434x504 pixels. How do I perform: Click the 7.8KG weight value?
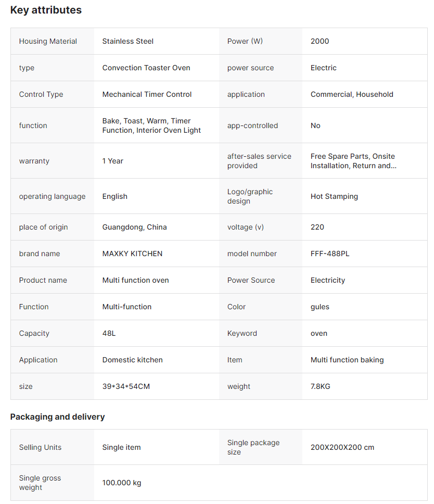[320, 386]
